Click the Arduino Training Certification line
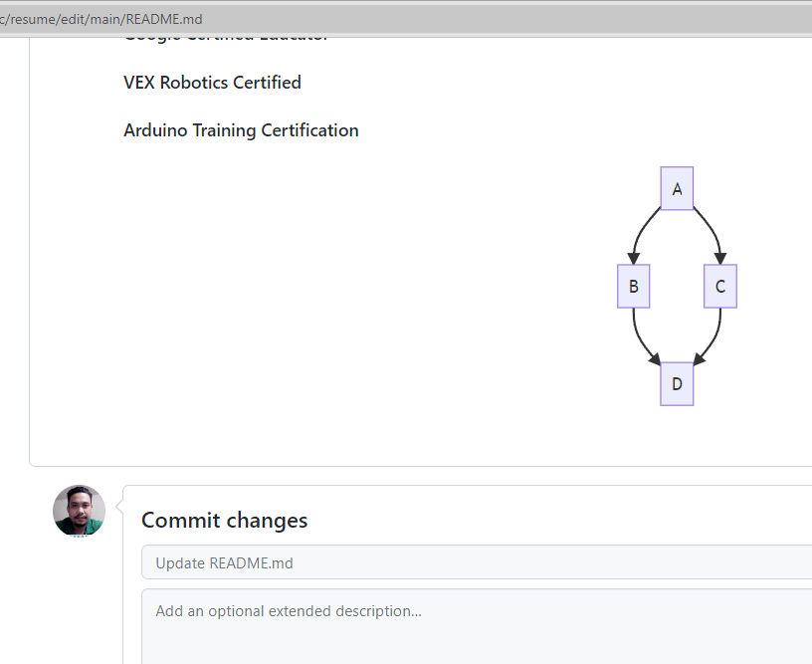 coord(241,130)
